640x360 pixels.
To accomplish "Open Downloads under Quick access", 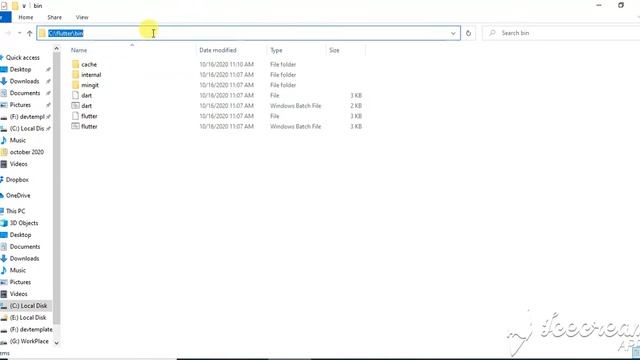I will click(x=24, y=81).
